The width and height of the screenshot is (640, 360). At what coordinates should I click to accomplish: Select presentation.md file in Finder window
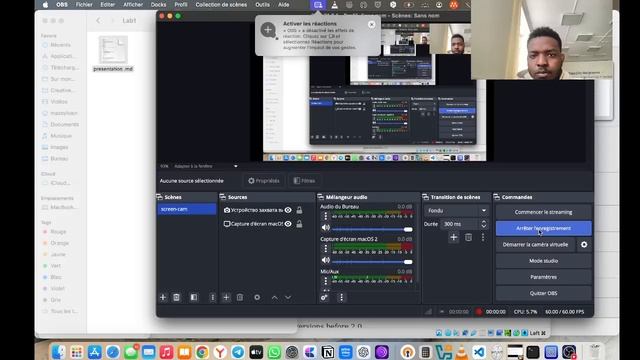click(x=113, y=53)
